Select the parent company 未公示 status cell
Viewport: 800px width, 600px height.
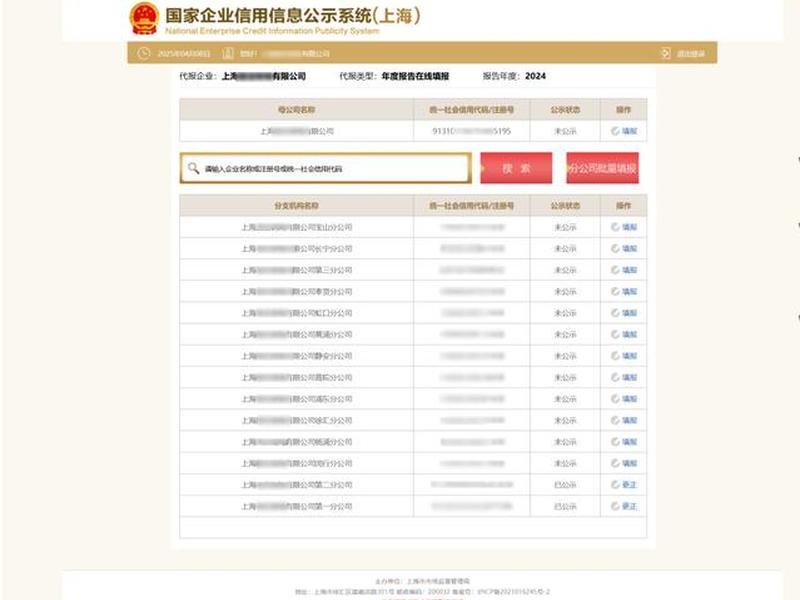point(565,131)
